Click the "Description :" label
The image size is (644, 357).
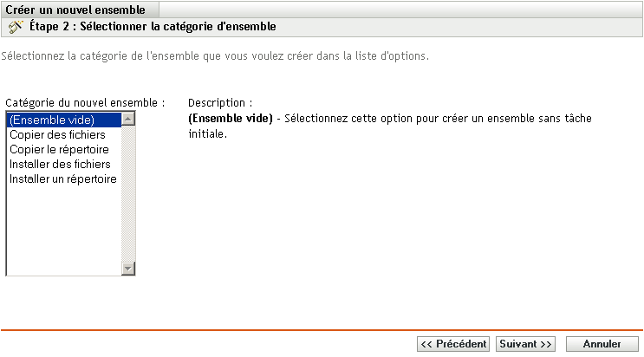pos(220,102)
